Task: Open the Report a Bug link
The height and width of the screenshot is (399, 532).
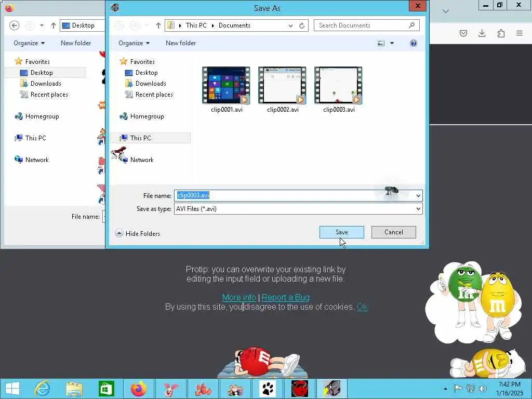Action: tap(286, 298)
